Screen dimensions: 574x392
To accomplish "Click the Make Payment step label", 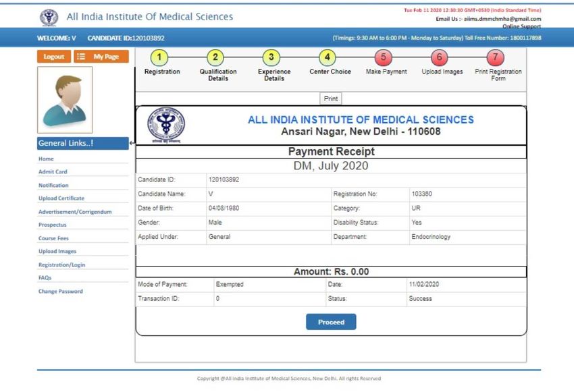I will tap(386, 72).
